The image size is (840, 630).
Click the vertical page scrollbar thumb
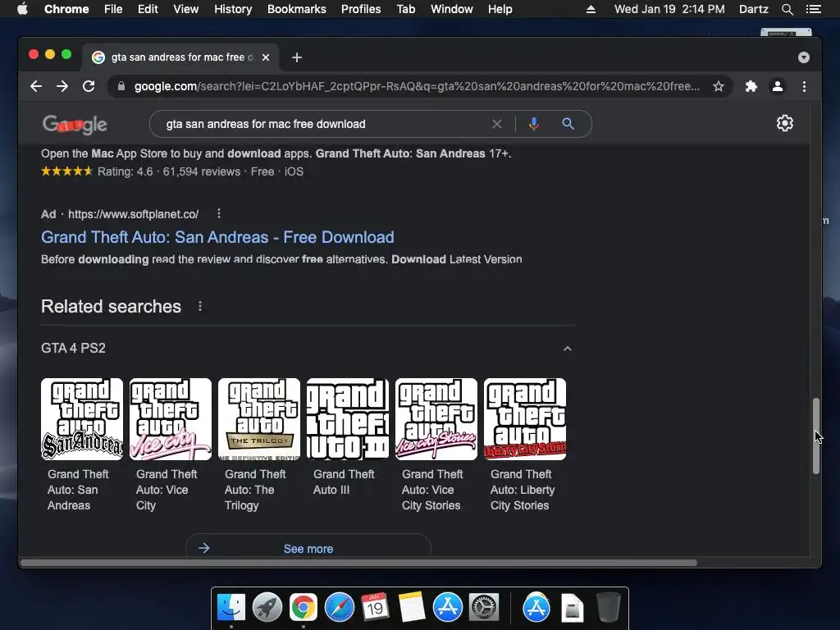point(816,436)
